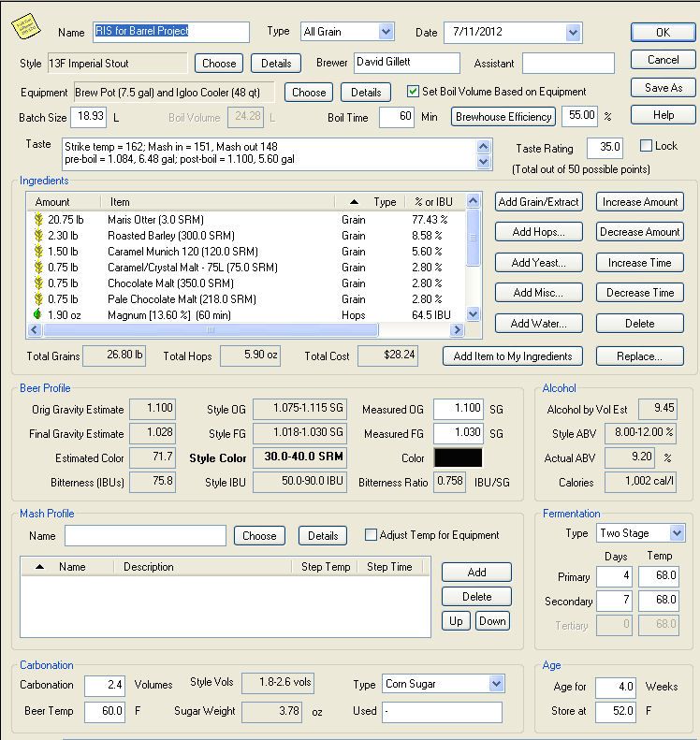Click ingredients horizontal scroll left arrow

click(34, 330)
